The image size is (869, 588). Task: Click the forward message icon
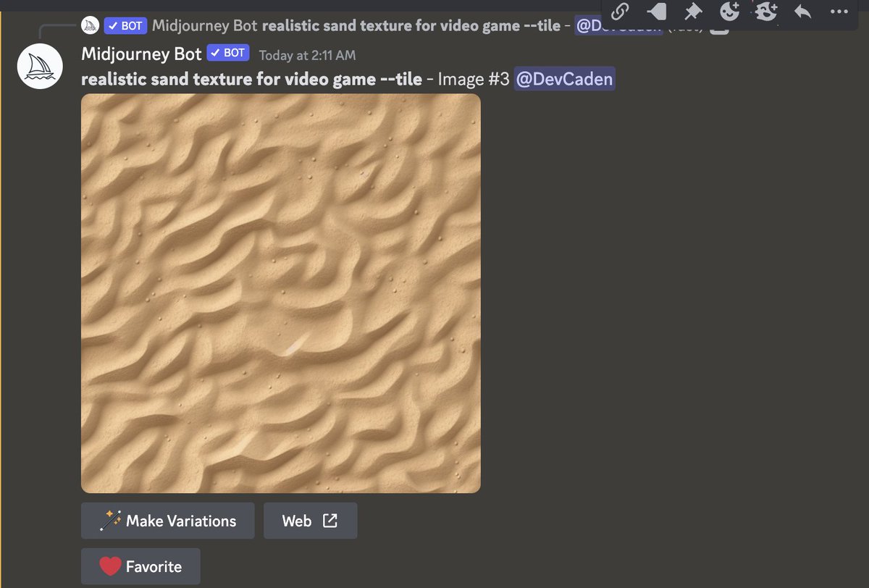click(656, 12)
